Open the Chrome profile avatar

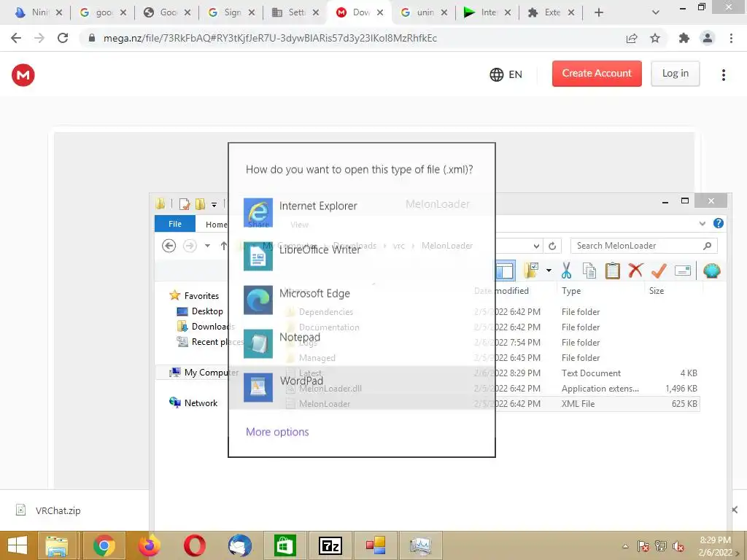pos(708,38)
